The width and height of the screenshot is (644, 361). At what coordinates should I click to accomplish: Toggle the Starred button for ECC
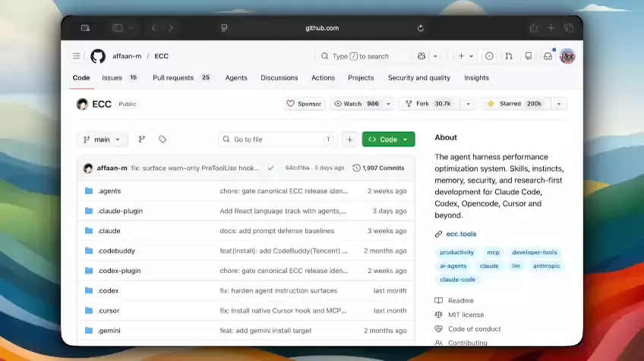click(516, 104)
